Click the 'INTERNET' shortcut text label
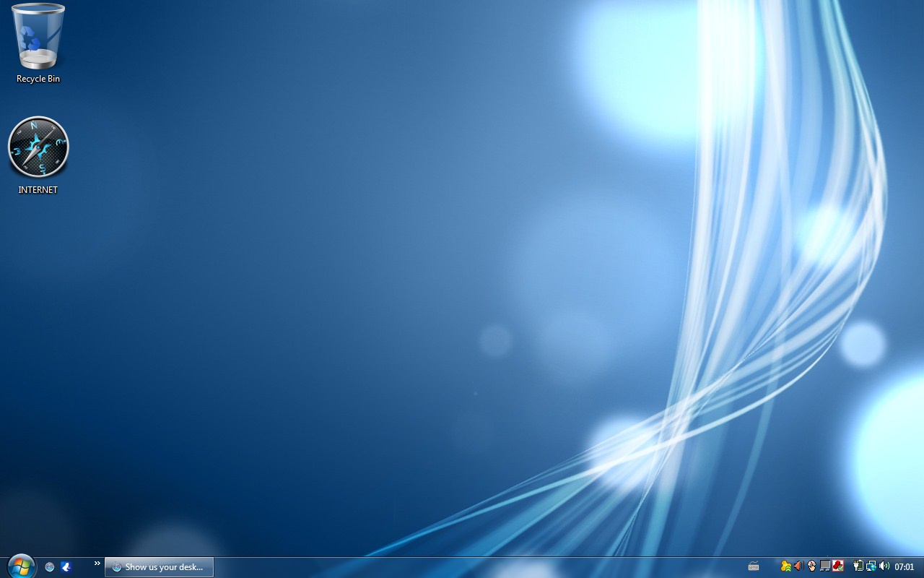Screen dimensions: 924x578 [x=38, y=190]
